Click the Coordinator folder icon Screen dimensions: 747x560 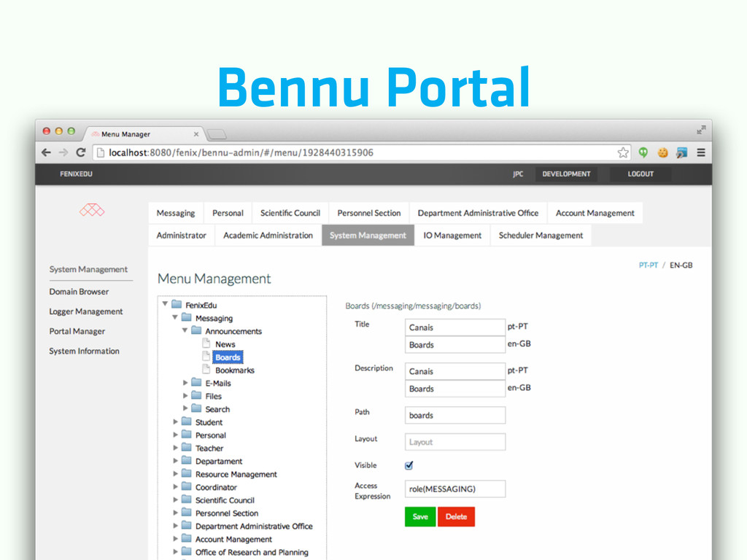186,486
